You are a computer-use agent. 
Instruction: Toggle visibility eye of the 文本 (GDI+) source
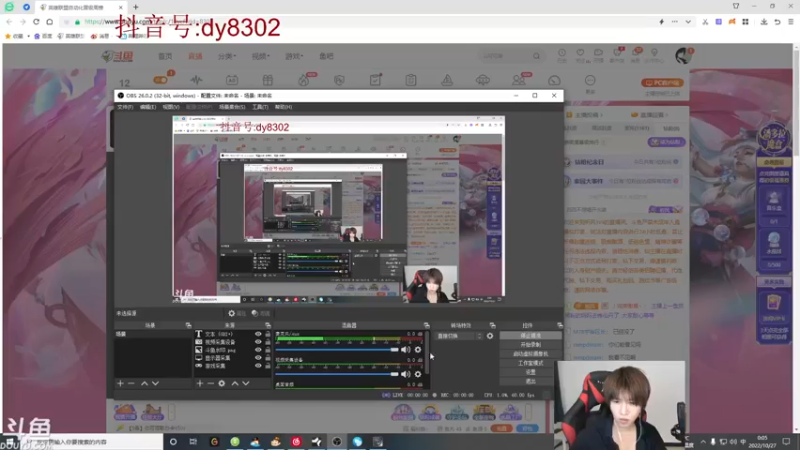pos(258,334)
